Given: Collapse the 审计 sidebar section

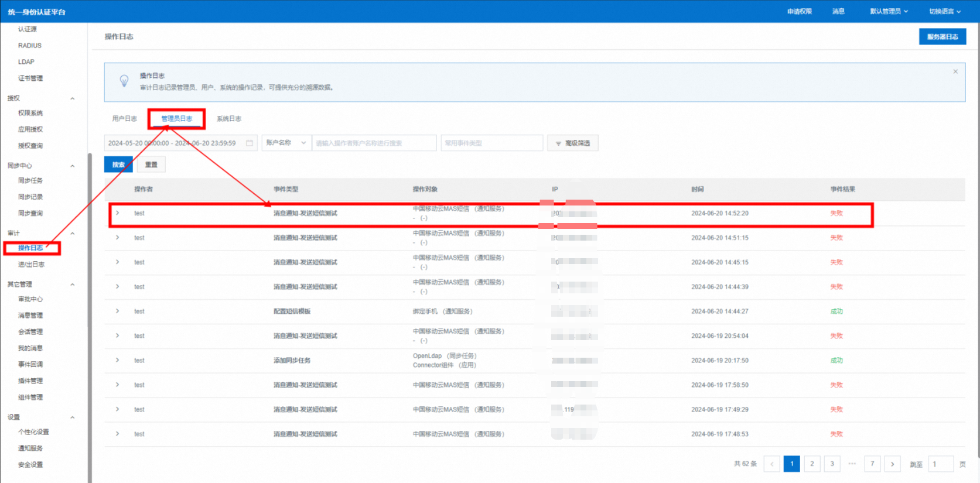Looking at the screenshot, I should (x=73, y=233).
